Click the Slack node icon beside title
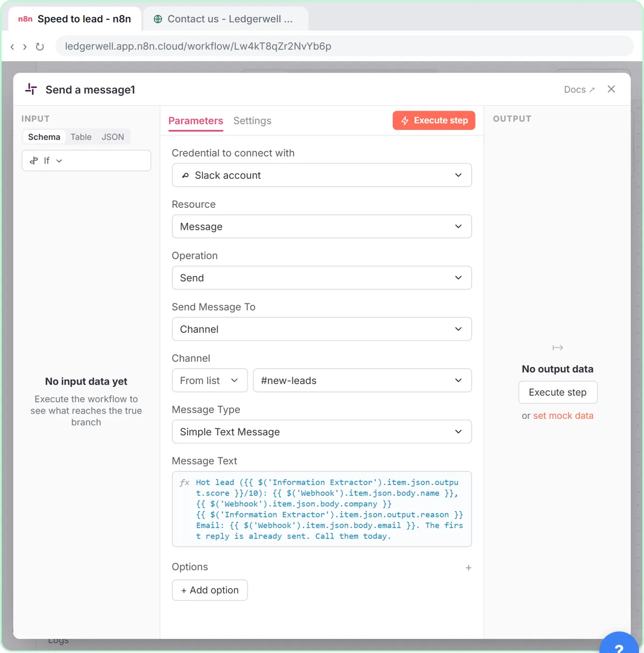This screenshot has width=644, height=653. 31,89
